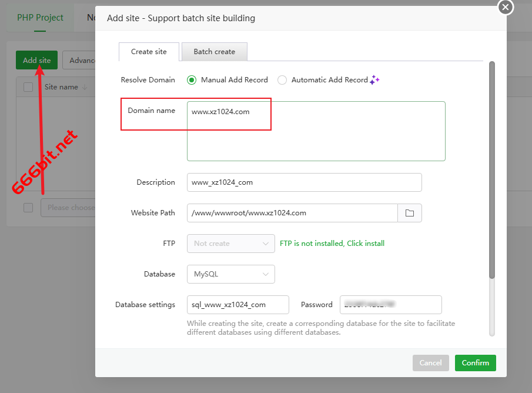Click FTP is not installed install link
Viewport: 532px width, 393px height.
pyautogui.click(x=332, y=244)
